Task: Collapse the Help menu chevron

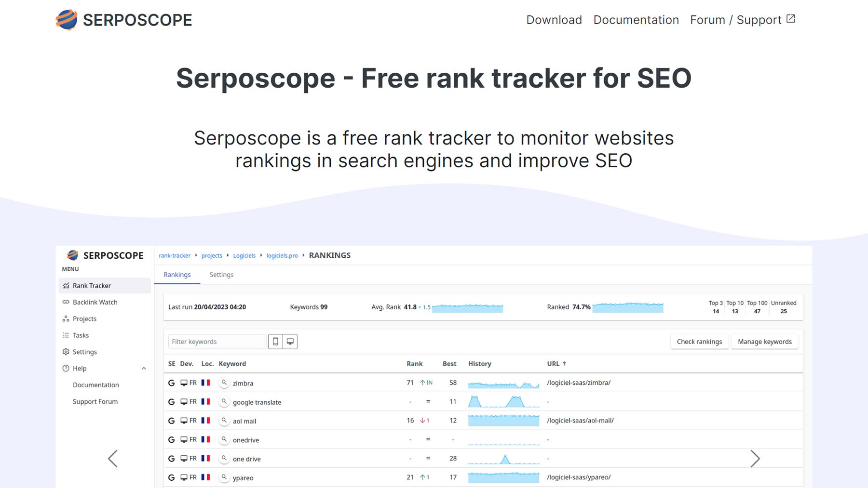Action: 144,369
